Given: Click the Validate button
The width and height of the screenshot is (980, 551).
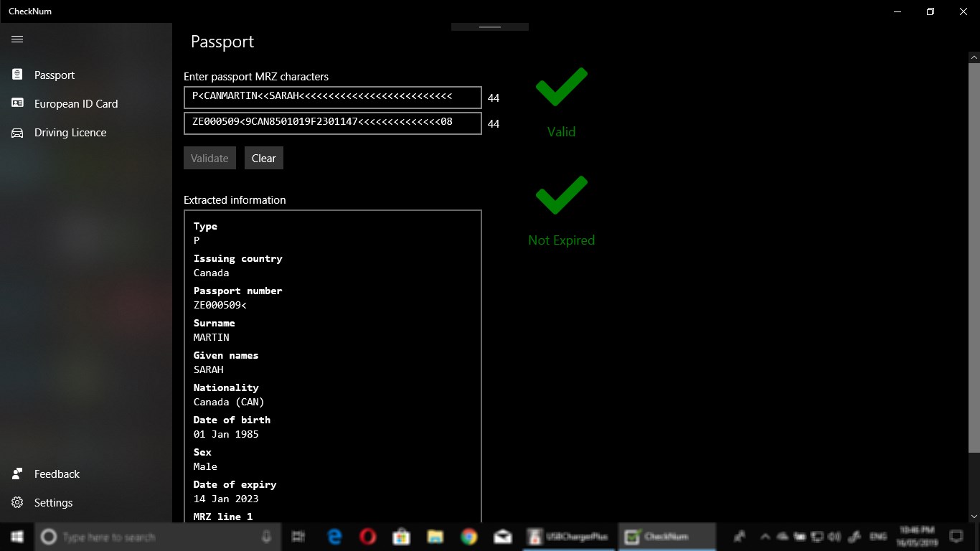Looking at the screenshot, I should (209, 158).
